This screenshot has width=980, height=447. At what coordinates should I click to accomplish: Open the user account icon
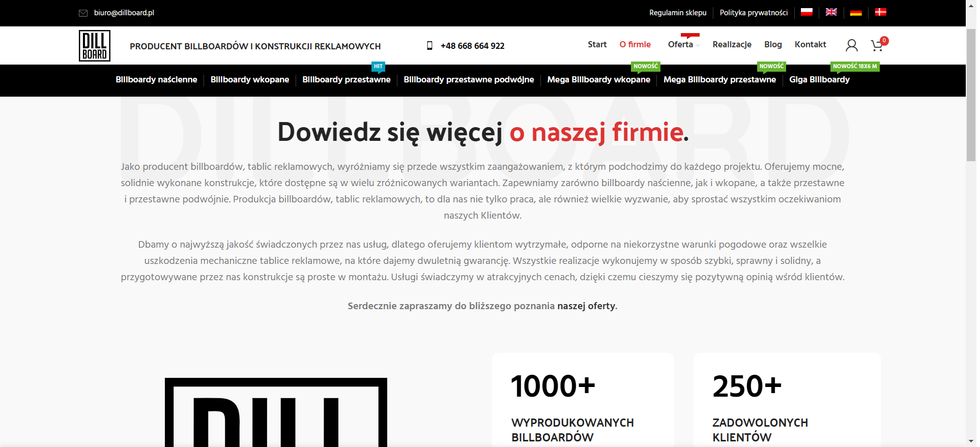click(851, 46)
